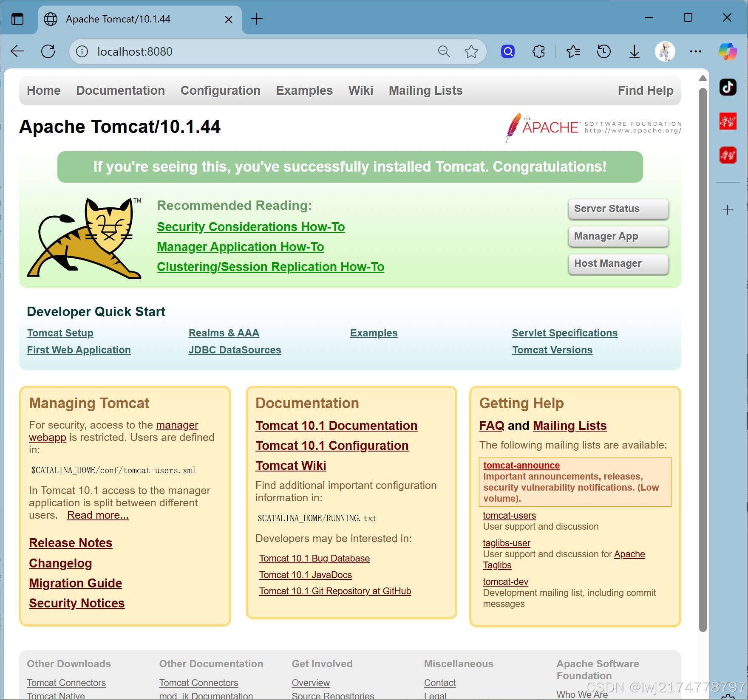
Task: Open Find Help in the navigation bar
Action: pos(646,90)
